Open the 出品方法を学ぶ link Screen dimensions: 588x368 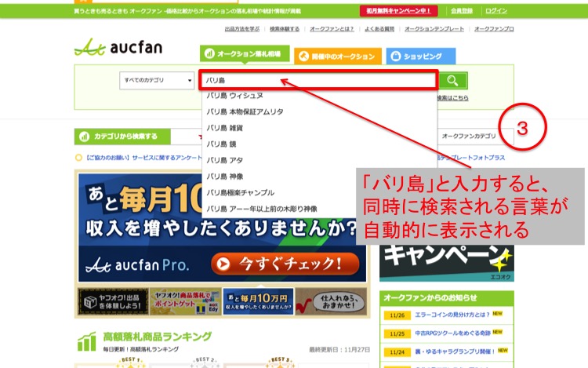coord(242,29)
